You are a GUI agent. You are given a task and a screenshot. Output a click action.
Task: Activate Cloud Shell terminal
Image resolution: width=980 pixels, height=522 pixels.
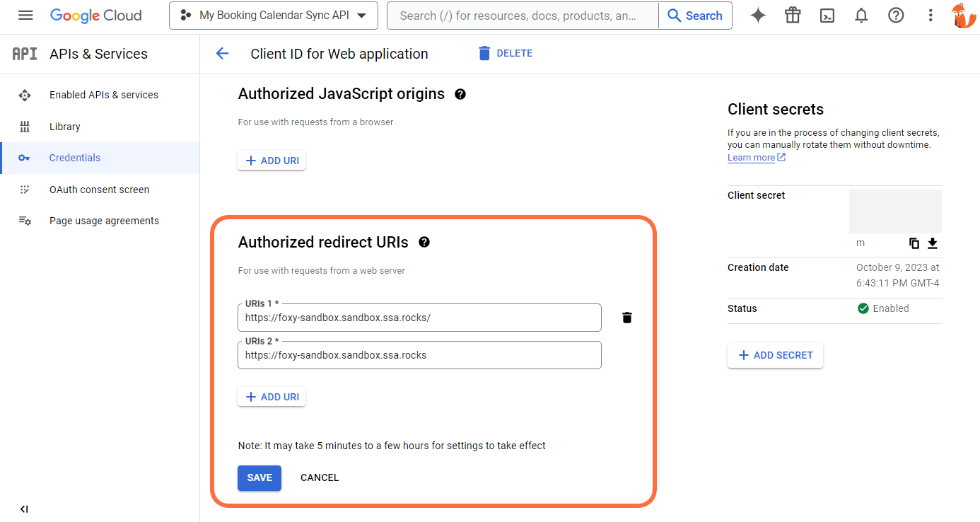pos(827,15)
